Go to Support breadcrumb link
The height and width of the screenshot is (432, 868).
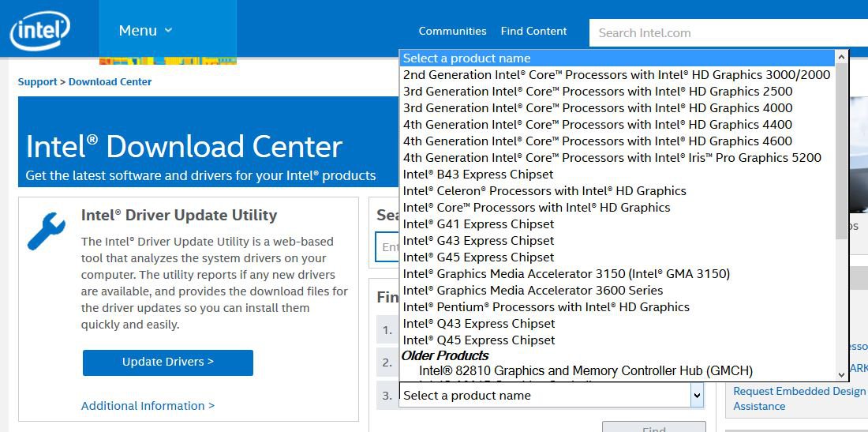tap(38, 82)
